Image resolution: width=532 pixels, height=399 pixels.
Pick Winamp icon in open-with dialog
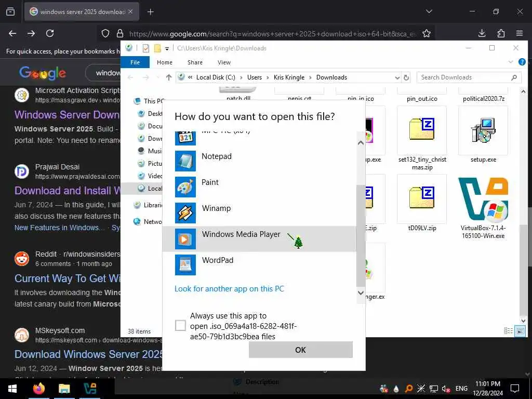[x=185, y=212]
